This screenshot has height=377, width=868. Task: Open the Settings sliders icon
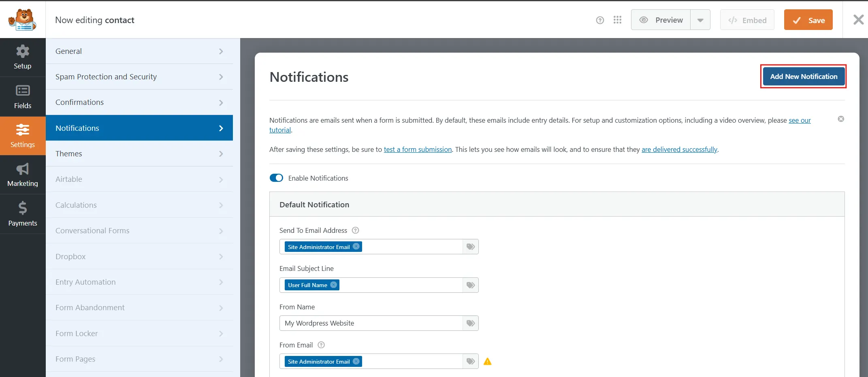23,130
